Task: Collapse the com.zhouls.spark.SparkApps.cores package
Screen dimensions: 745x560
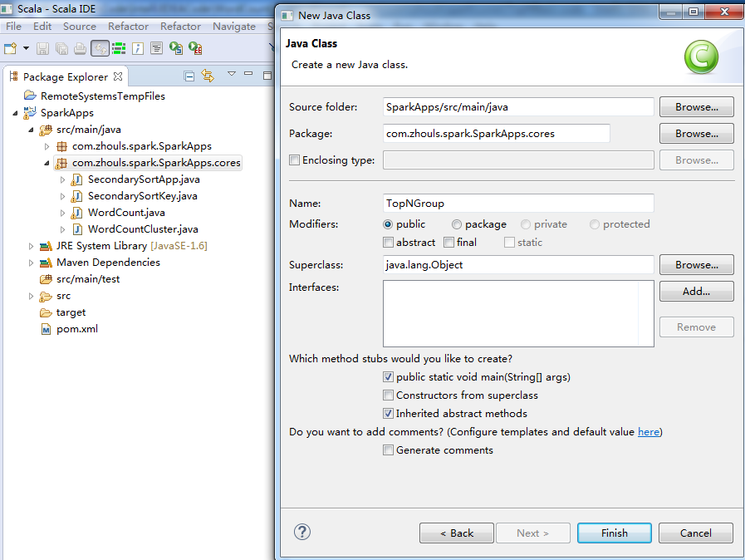Action: (47, 163)
